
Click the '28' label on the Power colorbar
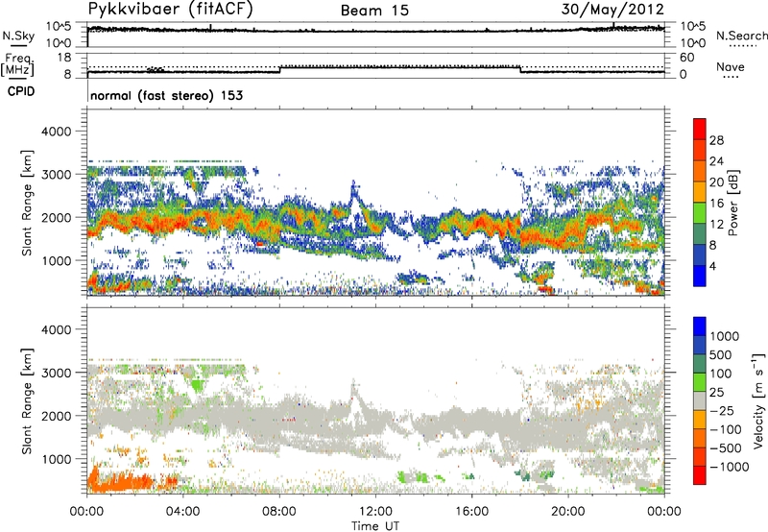coord(716,140)
